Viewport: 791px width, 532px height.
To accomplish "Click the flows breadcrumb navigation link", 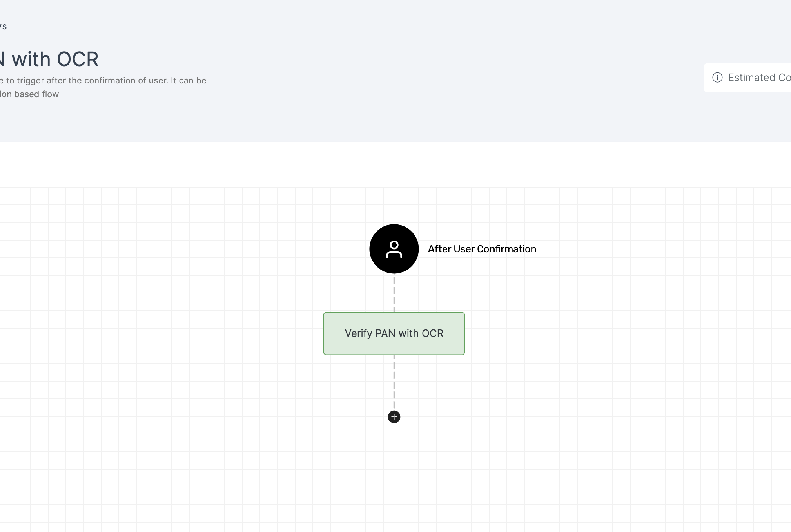I will 2,26.
